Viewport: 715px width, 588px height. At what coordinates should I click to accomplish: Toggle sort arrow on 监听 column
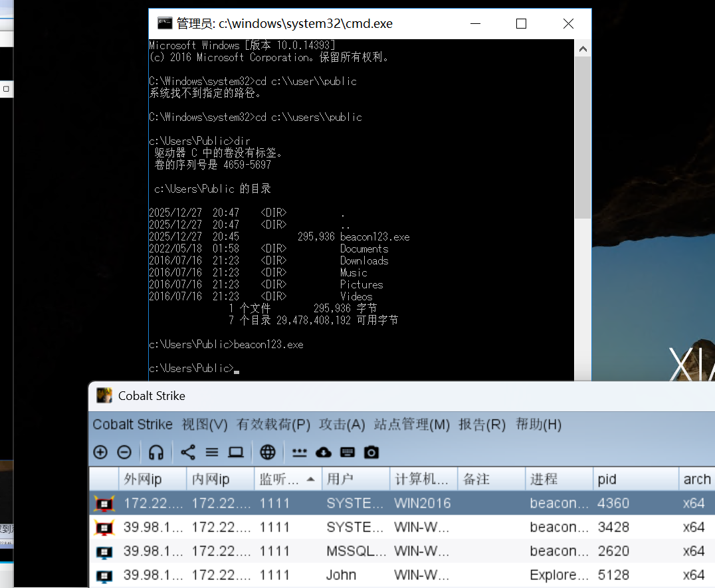click(311, 479)
